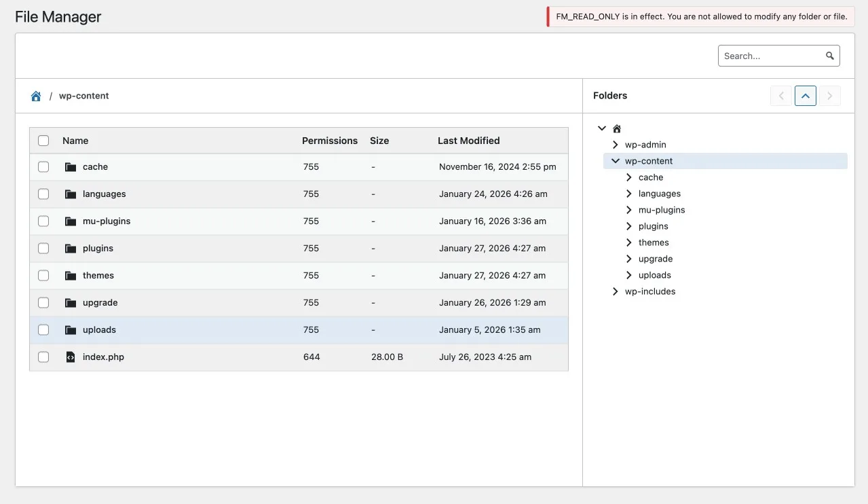This screenshot has width=868, height=504.
Task: Click the up-folder arrow button
Action: [805, 96]
